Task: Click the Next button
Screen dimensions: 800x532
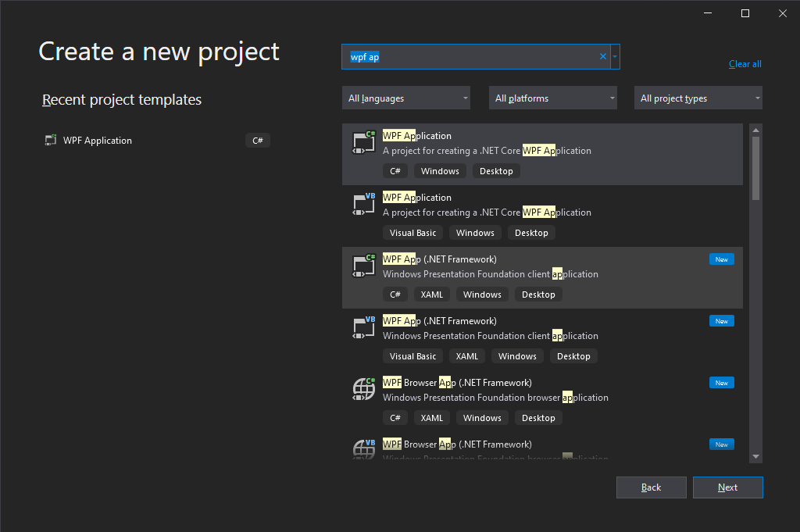Action: click(x=727, y=487)
